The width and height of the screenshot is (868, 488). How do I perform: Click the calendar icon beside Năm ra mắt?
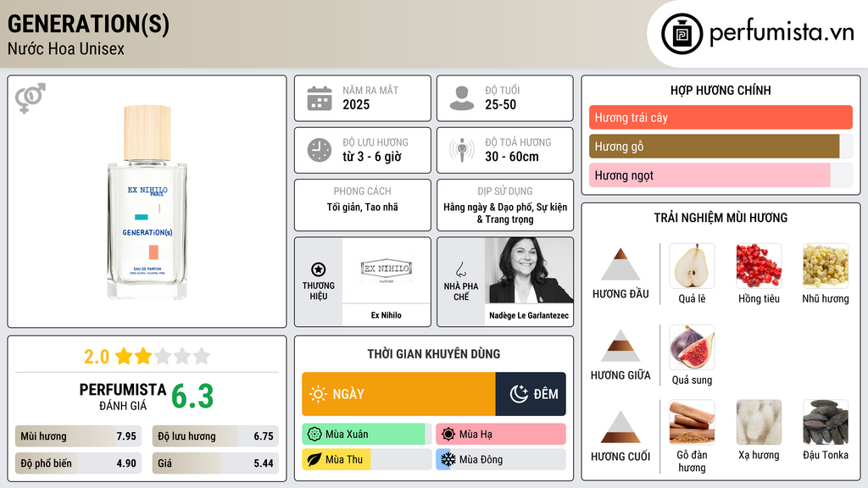click(x=320, y=98)
